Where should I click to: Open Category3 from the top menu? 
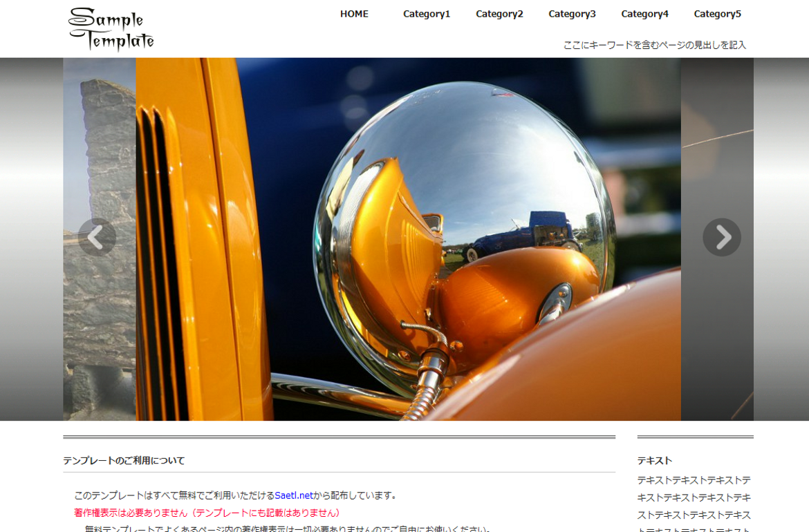(x=572, y=14)
